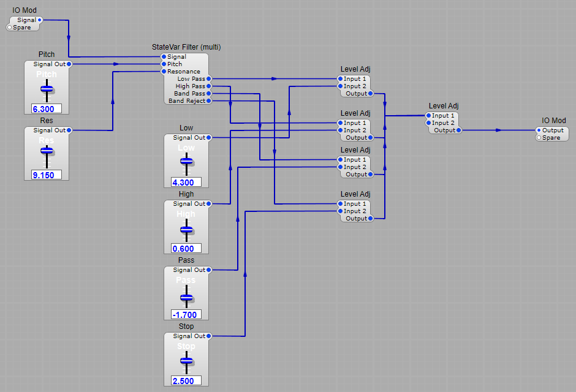
Task: Click the Pitch slider thumb
Action: 46,89
